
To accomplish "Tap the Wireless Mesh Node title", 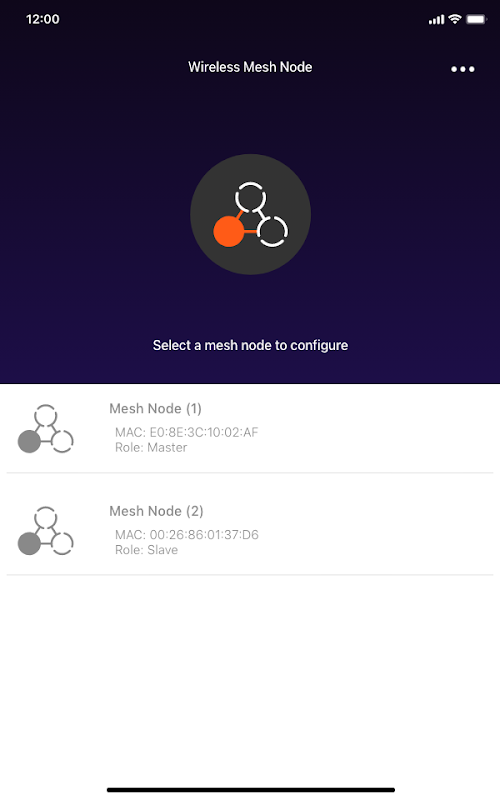I will (x=250, y=67).
